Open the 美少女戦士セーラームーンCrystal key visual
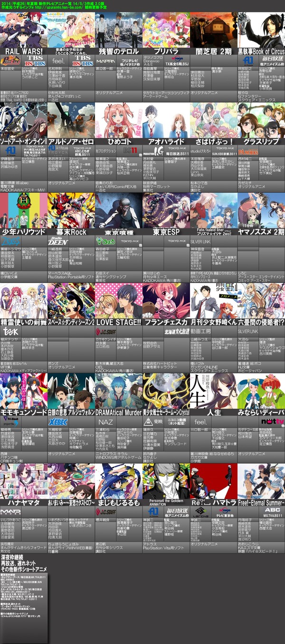Screen dimensions: 285x644 (x=166, y=390)
